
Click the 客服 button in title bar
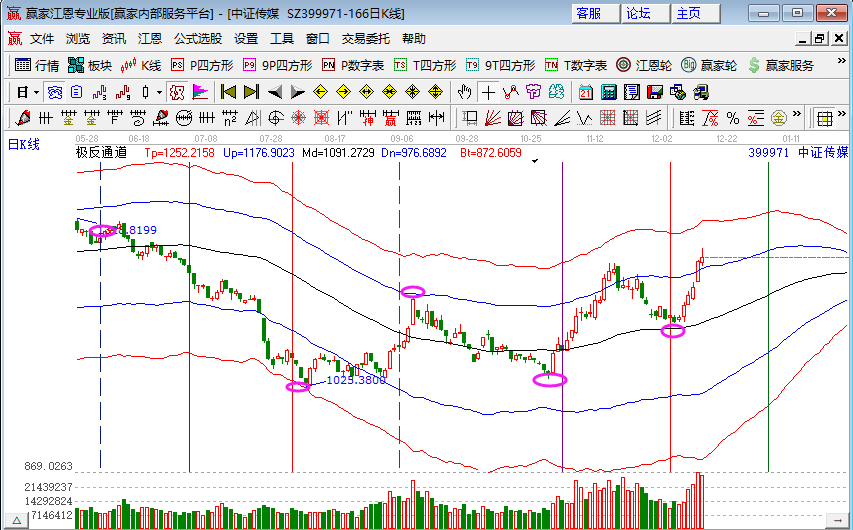pyautogui.click(x=595, y=14)
